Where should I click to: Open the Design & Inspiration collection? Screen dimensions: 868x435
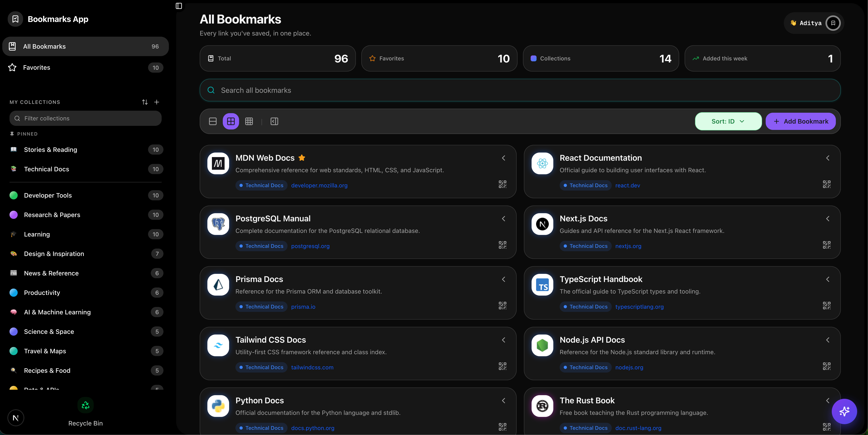(85, 254)
